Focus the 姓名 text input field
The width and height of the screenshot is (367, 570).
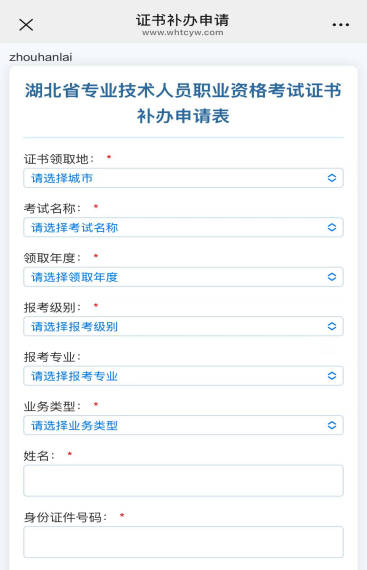(x=184, y=481)
